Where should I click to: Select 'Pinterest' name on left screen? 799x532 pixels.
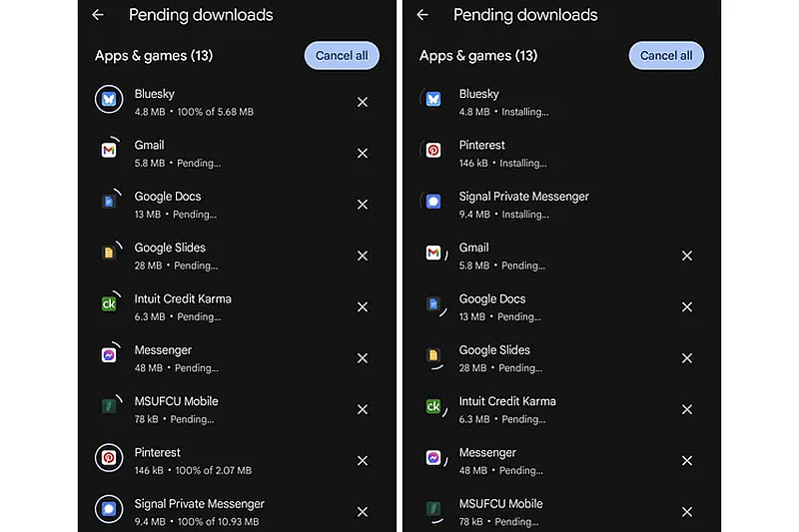(158, 452)
